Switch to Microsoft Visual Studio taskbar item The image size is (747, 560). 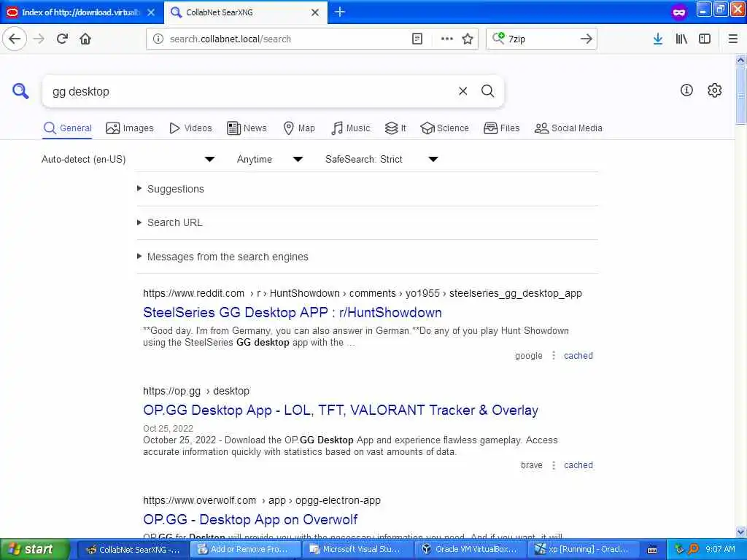[x=357, y=550]
